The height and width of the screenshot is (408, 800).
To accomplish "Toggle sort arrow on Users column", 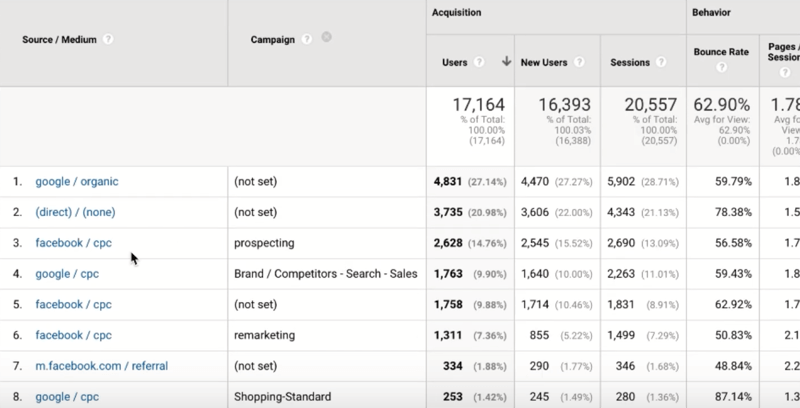I will (x=506, y=62).
